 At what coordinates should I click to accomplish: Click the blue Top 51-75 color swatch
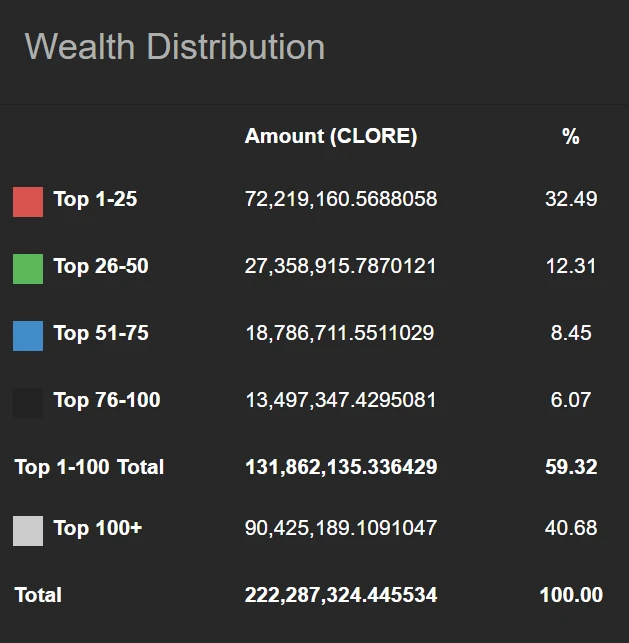(x=28, y=335)
